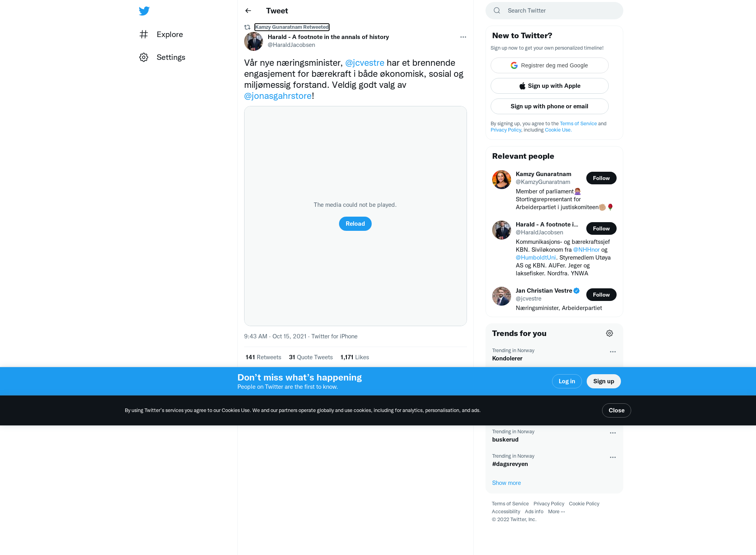Click the Twitter bird logo
The height and width of the screenshot is (555, 756).
click(144, 11)
